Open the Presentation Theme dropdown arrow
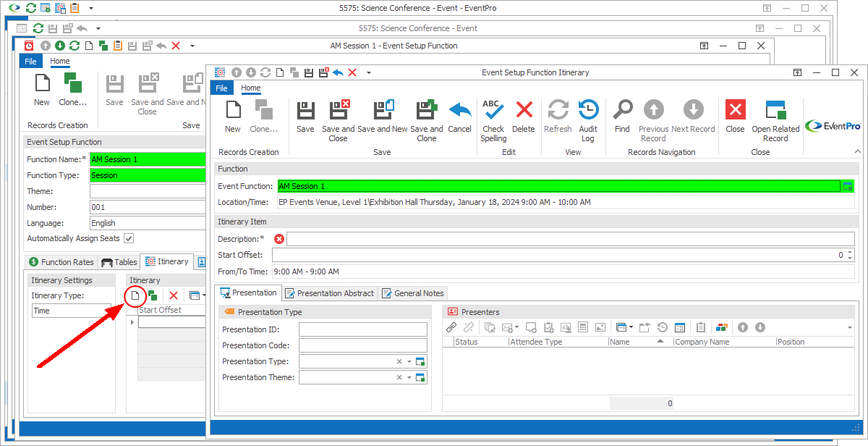The image size is (868, 446). point(409,377)
